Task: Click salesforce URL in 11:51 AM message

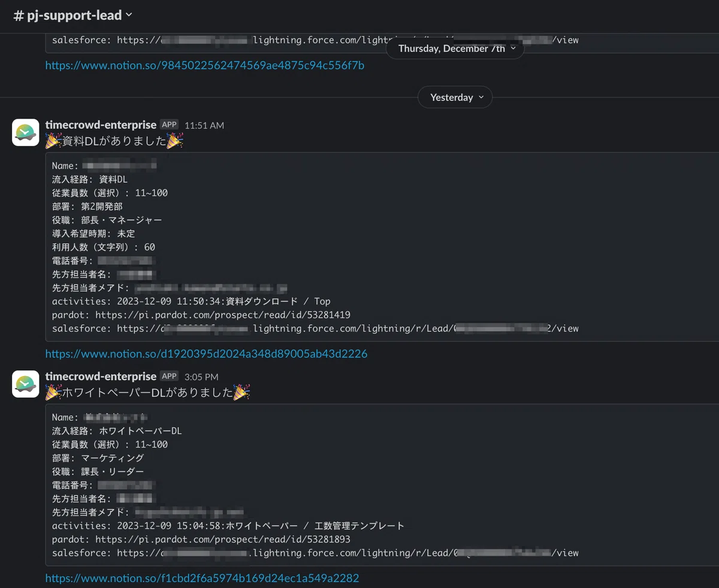Action: 348,329
